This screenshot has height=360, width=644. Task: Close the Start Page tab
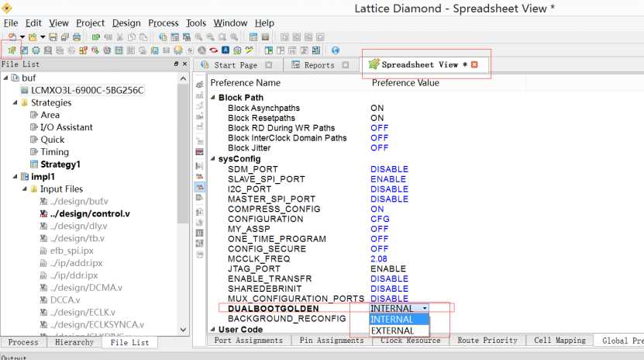point(269,65)
